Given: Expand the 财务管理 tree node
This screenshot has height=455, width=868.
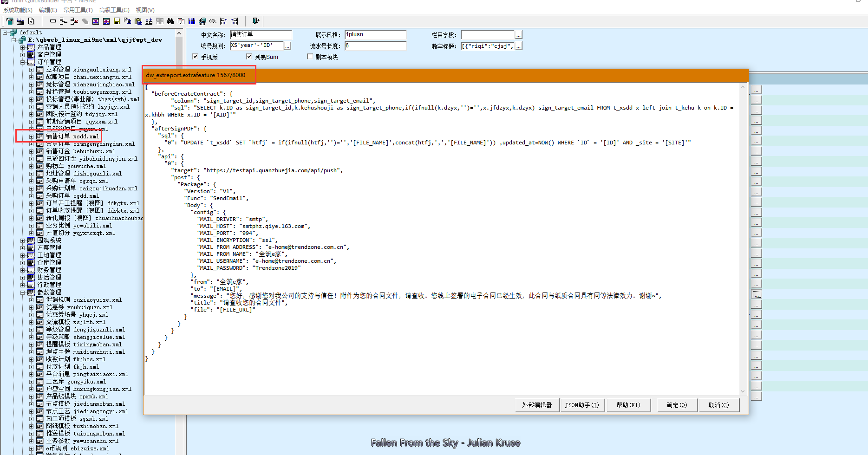Looking at the screenshot, I should (x=22, y=270).
